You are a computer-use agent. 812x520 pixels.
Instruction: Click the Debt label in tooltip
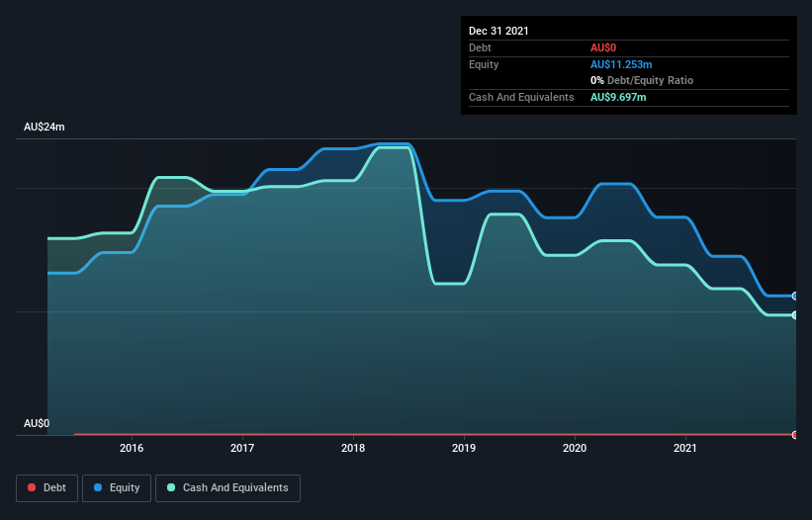pos(480,47)
